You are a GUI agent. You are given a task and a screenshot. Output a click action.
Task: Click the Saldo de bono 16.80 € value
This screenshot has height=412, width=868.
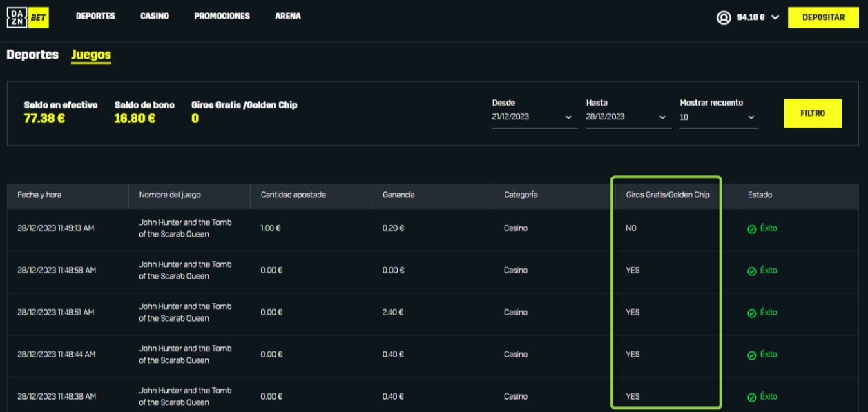[135, 119]
